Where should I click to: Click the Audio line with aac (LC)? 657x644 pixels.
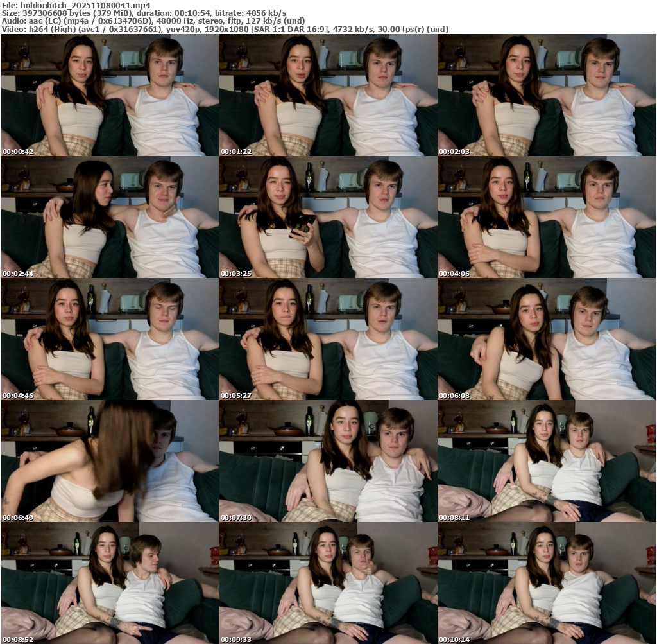[x=153, y=21]
